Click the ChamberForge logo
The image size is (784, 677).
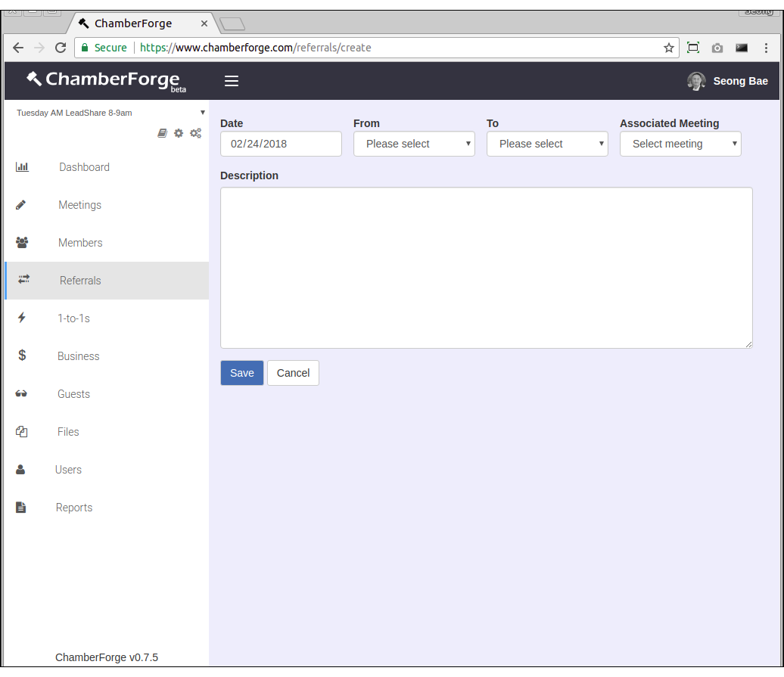[x=106, y=80]
